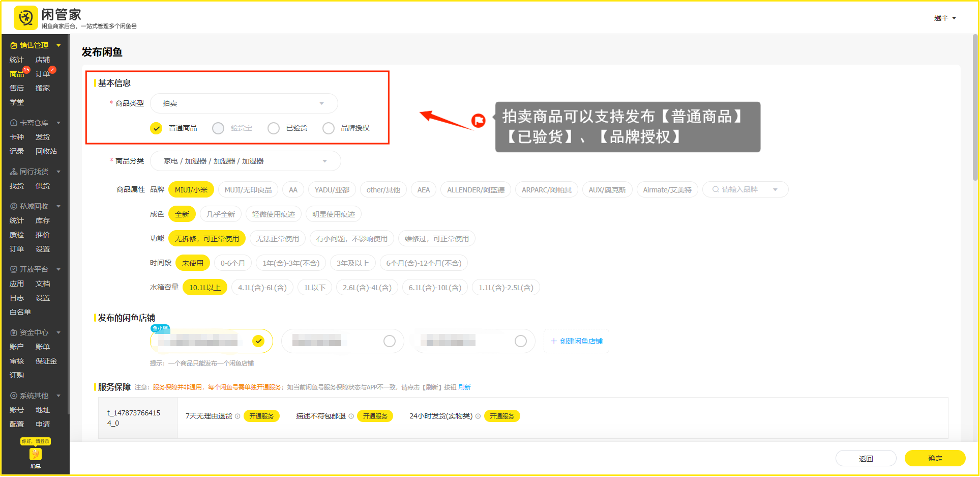Open 商品 in the sales management menu

pyautogui.click(x=17, y=74)
